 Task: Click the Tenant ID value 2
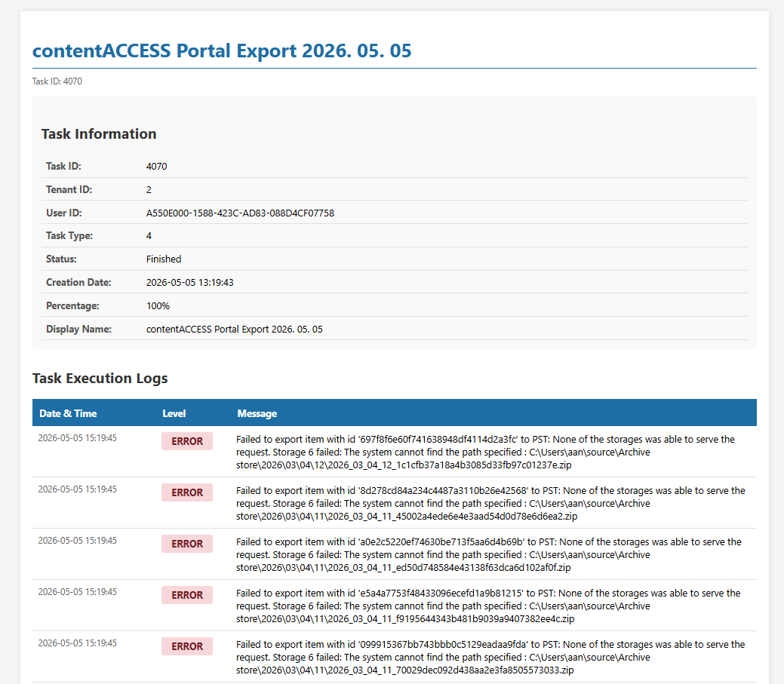[149, 190]
